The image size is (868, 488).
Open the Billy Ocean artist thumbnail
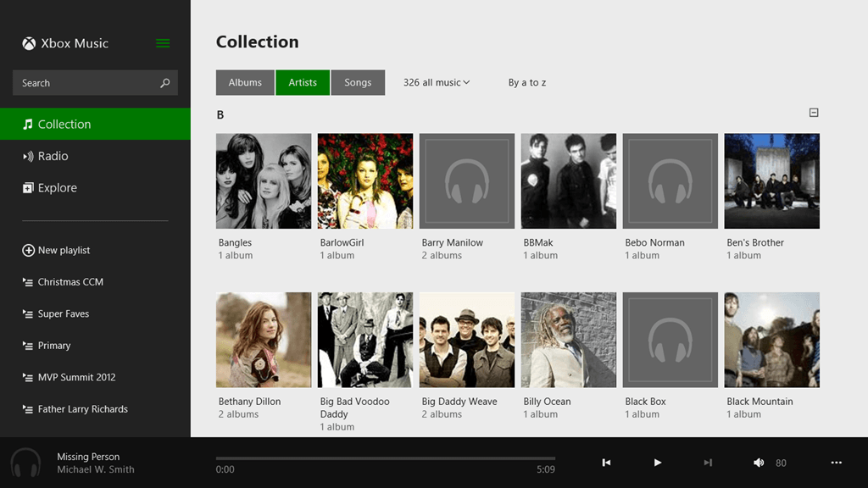point(569,341)
